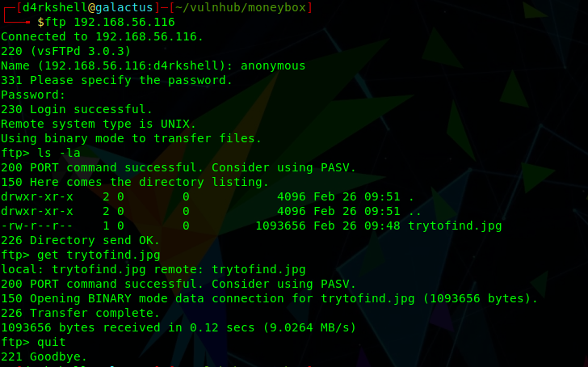Screen dimensions: 588x367
Task: Click the ~/vulnhub/moneybox path in the prompt
Action: pos(241,7)
